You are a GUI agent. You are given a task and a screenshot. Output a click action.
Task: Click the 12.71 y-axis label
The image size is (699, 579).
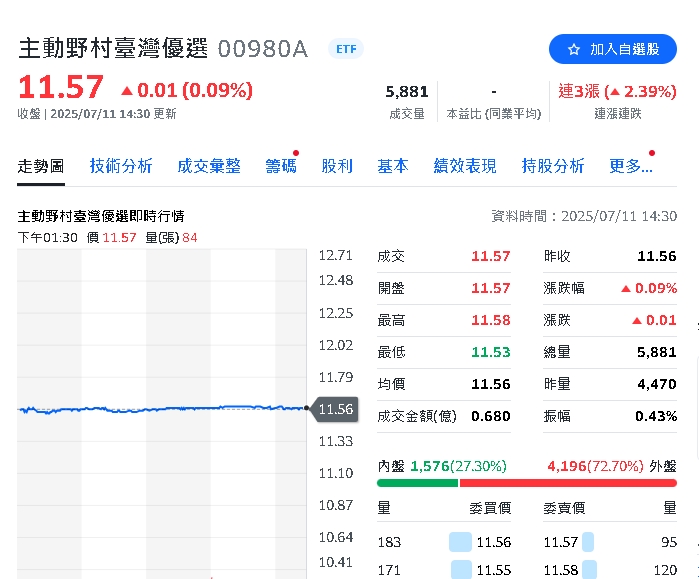pyautogui.click(x=336, y=255)
